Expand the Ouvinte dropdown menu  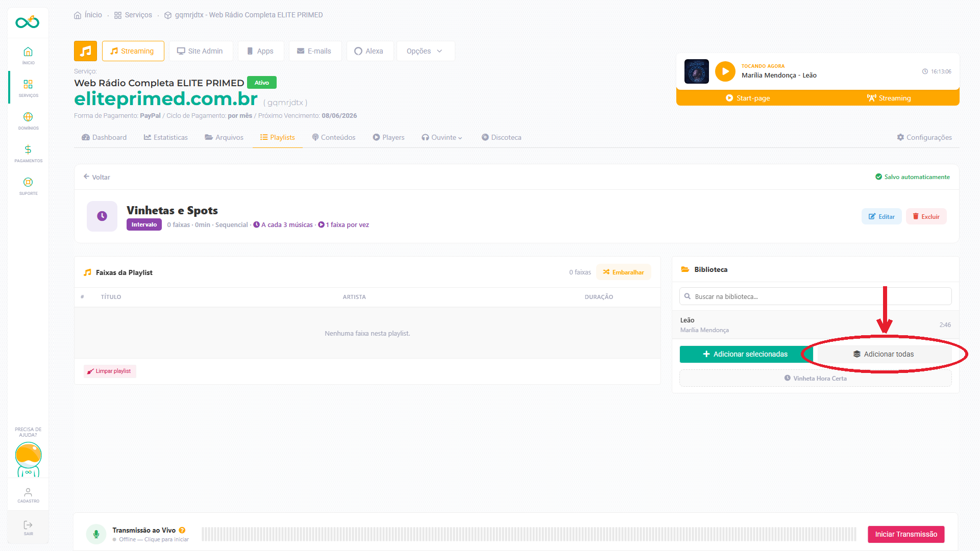tap(442, 137)
